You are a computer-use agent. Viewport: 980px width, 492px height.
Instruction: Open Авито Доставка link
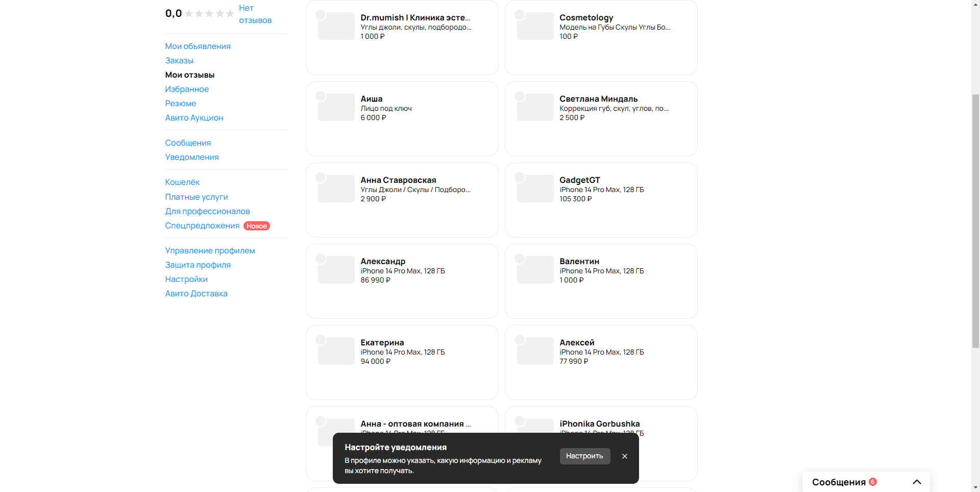(x=196, y=293)
